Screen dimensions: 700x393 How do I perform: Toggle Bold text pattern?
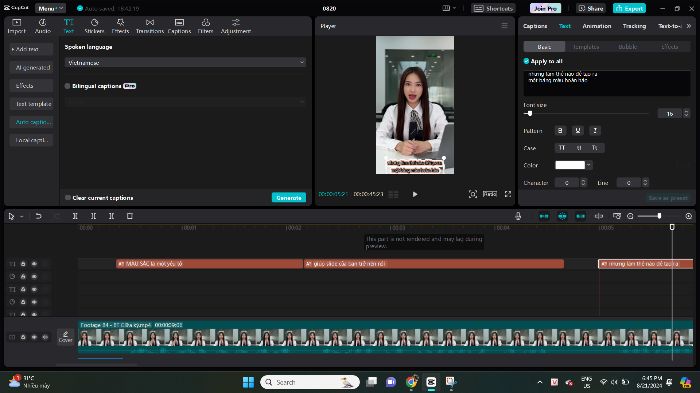pyautogui.click(x=560, y=130)
